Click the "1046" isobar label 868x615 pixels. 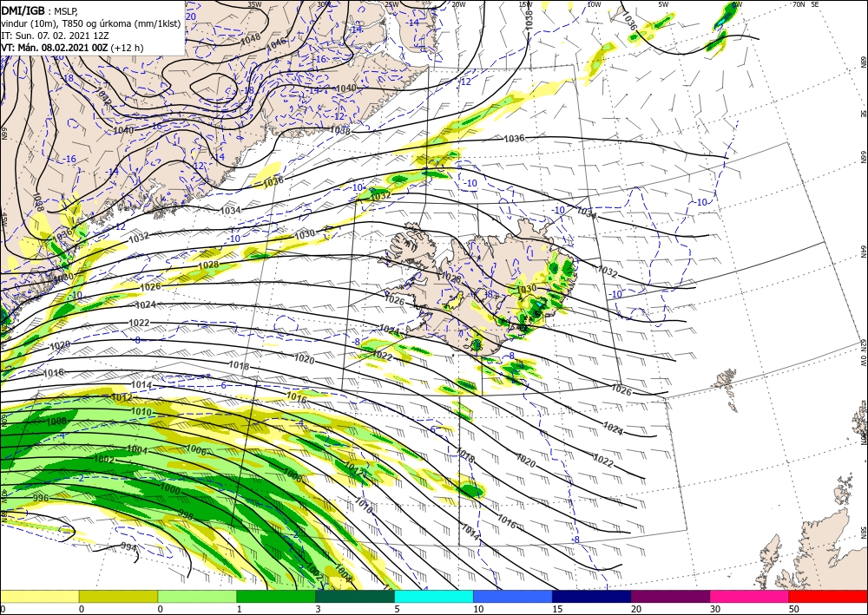(x=276, y=43)
